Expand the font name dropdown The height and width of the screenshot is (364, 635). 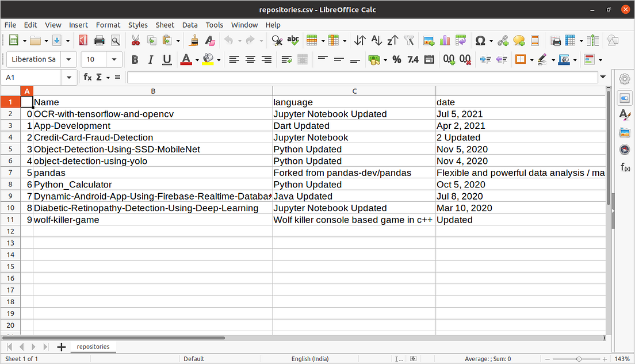pos(69,60)
